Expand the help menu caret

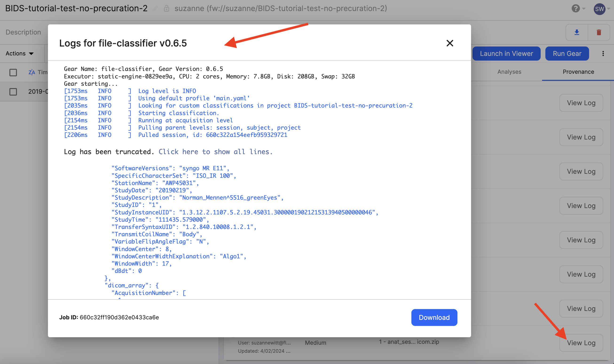(584, 9)
